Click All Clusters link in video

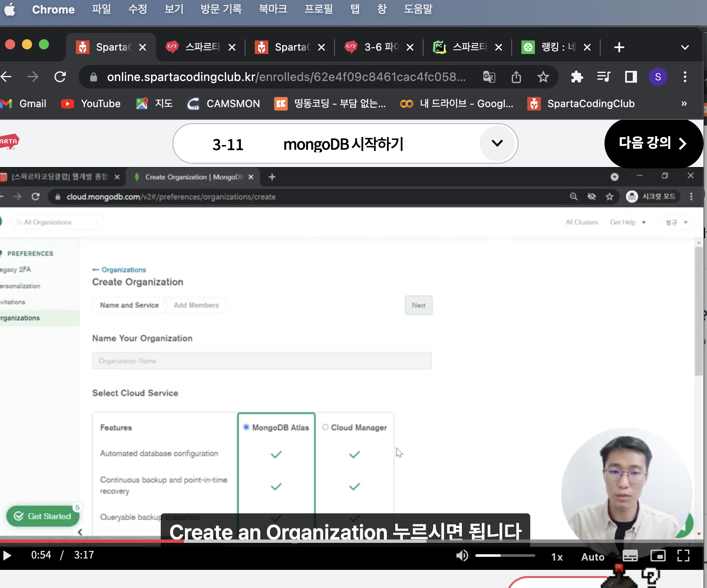(582, 222)
